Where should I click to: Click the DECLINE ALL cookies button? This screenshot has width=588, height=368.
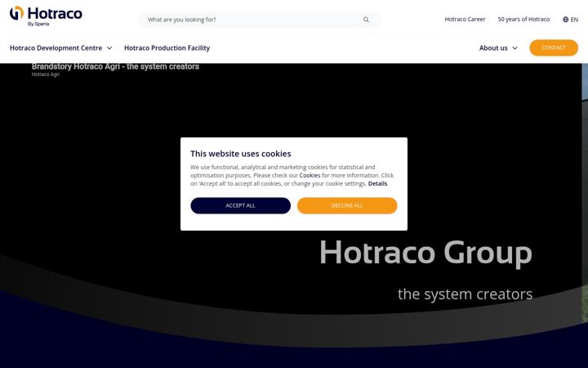(x=347, y=206)
